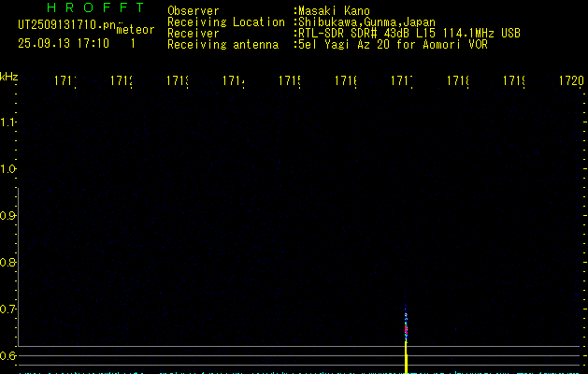The height and width of the screenshot is (374, 588).
Task: Click the meteor echo on the spectrogram
Action: [406, 324]
